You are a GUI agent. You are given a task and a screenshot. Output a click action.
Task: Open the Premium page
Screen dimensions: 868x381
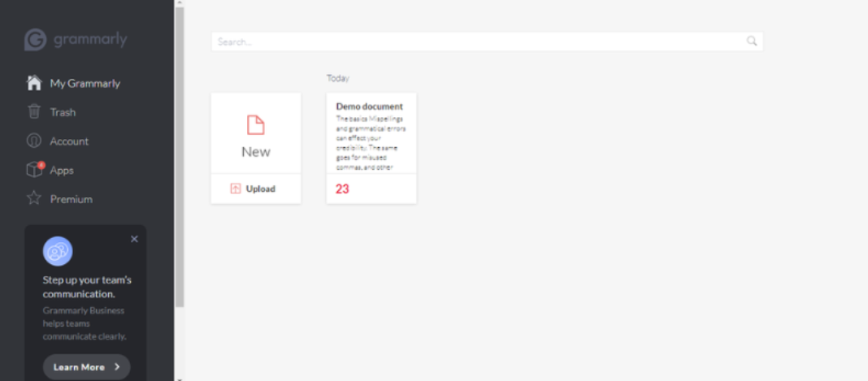point(60,198)
